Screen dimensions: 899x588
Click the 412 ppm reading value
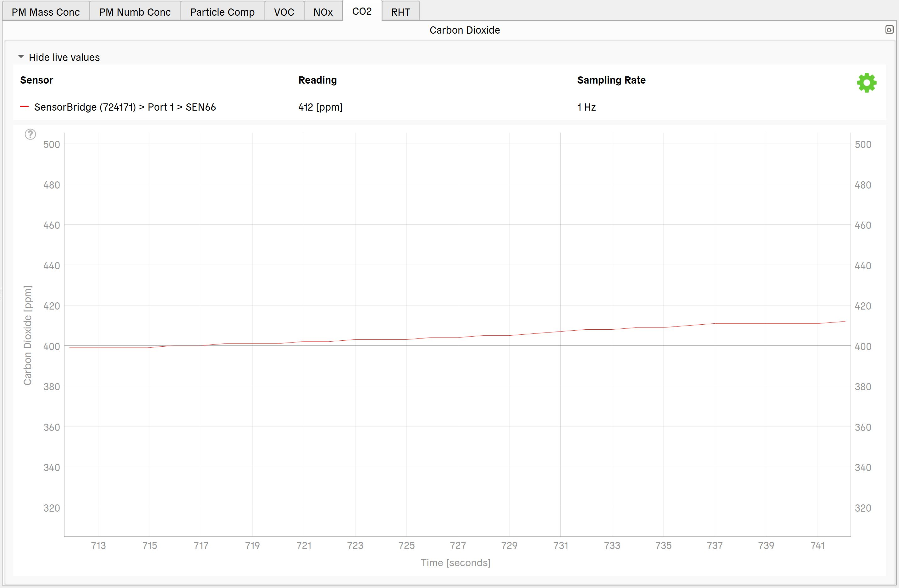pyautogui.click(x=320, y=107)
